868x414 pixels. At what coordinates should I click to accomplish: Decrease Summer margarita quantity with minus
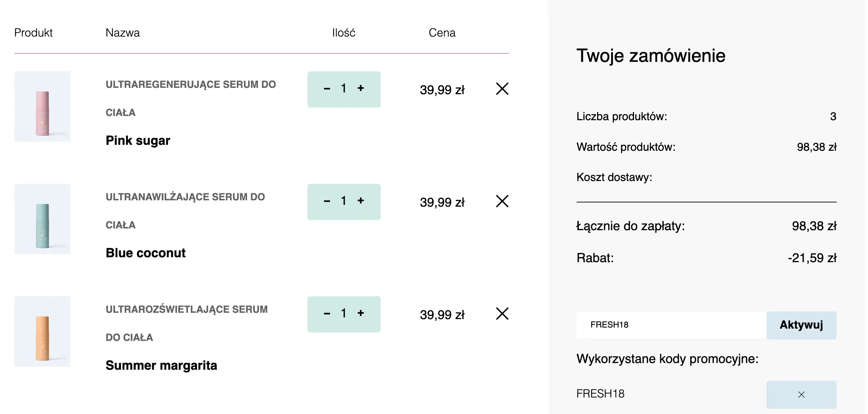point(327,314)
